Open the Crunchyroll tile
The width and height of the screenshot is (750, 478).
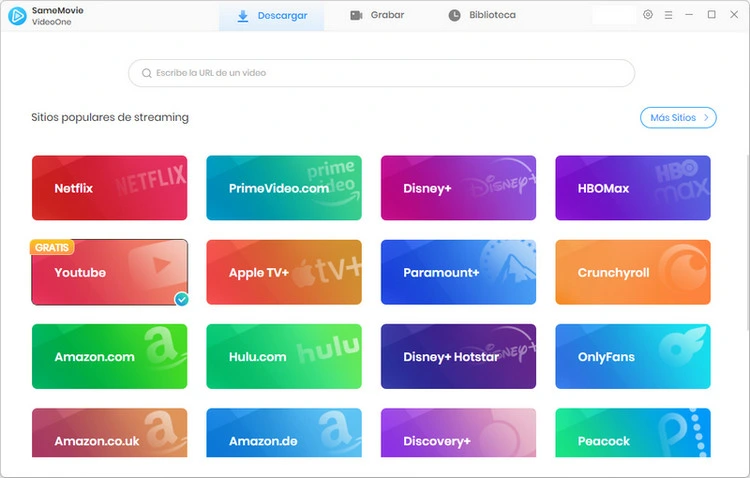[x=632, y=272]
